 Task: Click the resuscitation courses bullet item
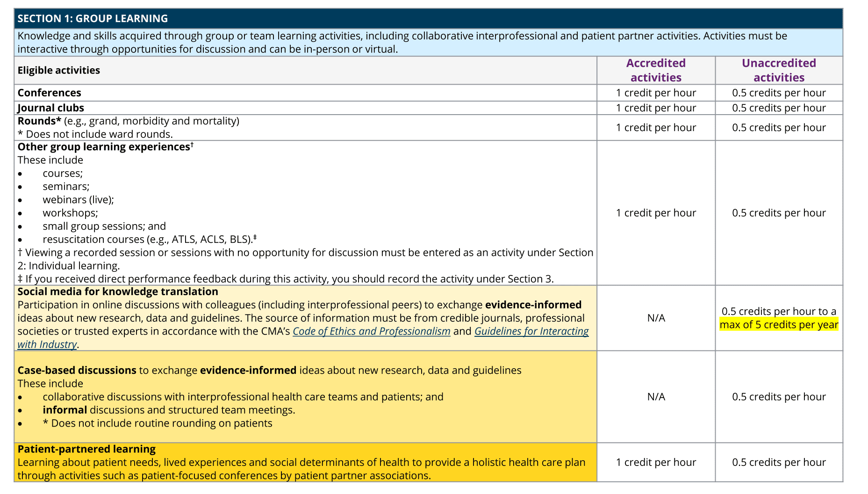click(150, 239)
